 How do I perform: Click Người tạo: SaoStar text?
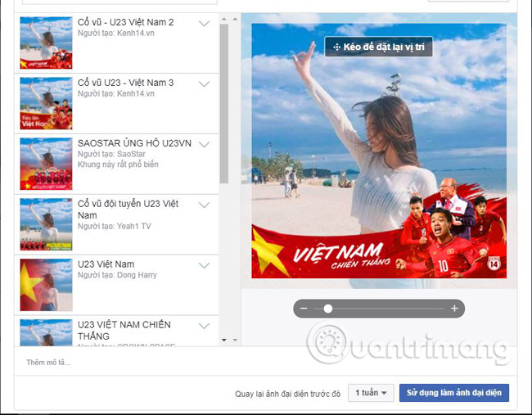tap(111, 154)
